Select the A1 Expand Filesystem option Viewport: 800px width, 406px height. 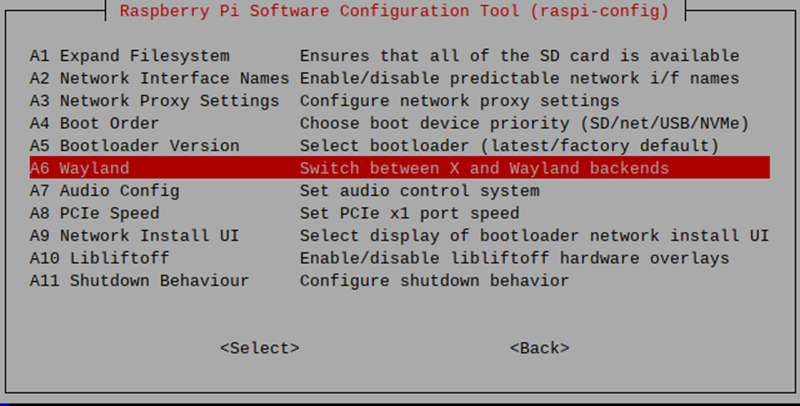[x=399, y=56]
